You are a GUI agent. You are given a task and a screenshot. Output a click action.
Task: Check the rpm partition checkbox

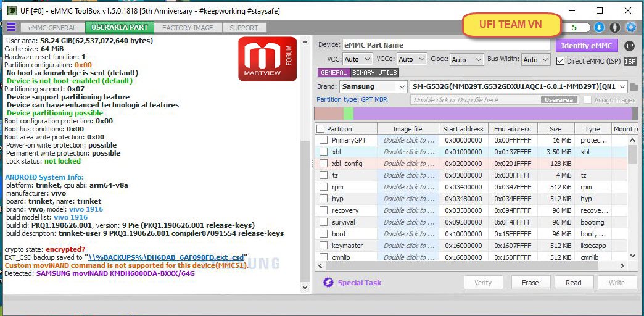pyautogui.click(x=324, y=187)
